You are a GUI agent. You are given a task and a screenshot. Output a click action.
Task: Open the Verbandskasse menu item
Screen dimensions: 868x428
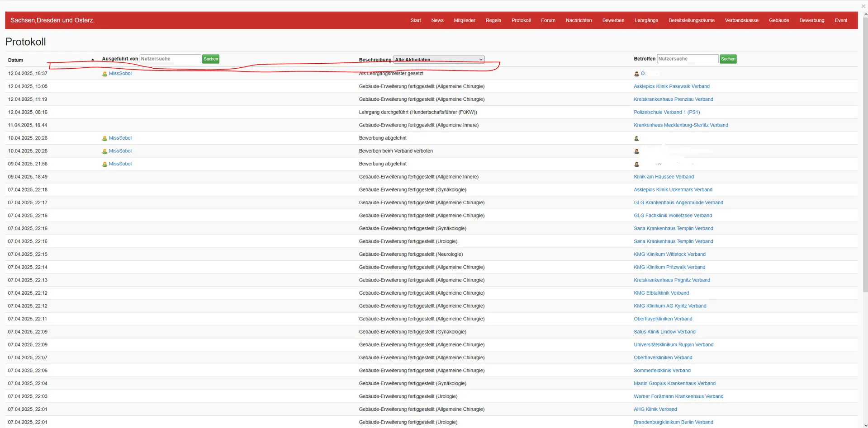pos(741,20)
